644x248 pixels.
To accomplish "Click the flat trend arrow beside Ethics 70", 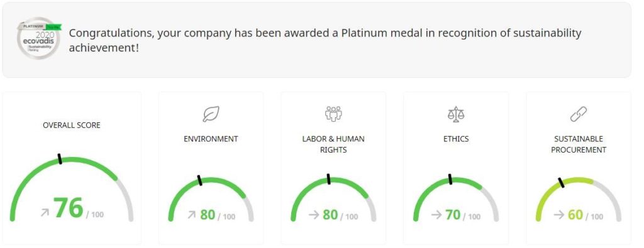I will point(436,215).
